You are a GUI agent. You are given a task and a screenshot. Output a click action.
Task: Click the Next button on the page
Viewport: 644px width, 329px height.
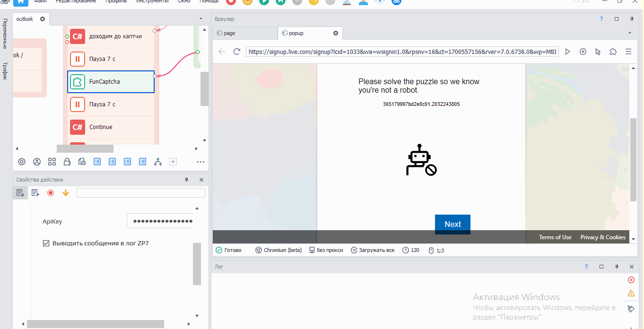tap(453, 225)
